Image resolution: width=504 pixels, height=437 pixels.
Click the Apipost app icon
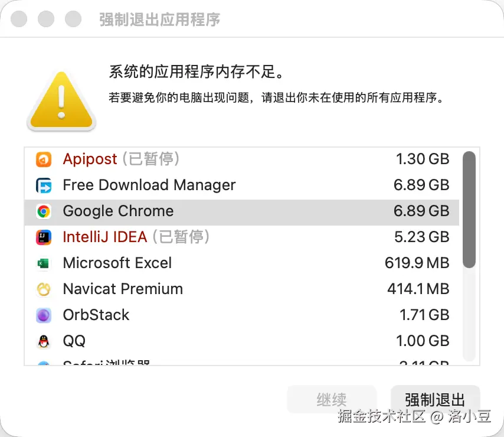tap(44, 159)
